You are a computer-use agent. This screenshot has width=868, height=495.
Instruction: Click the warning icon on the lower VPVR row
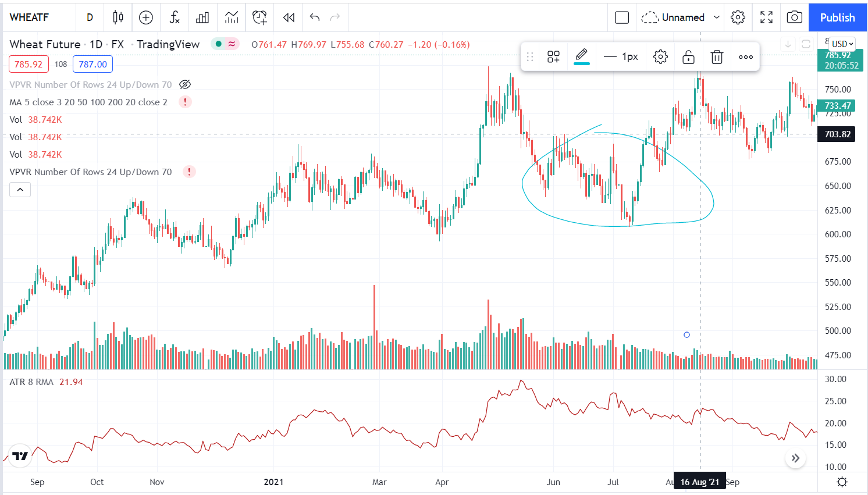(188, 172)
